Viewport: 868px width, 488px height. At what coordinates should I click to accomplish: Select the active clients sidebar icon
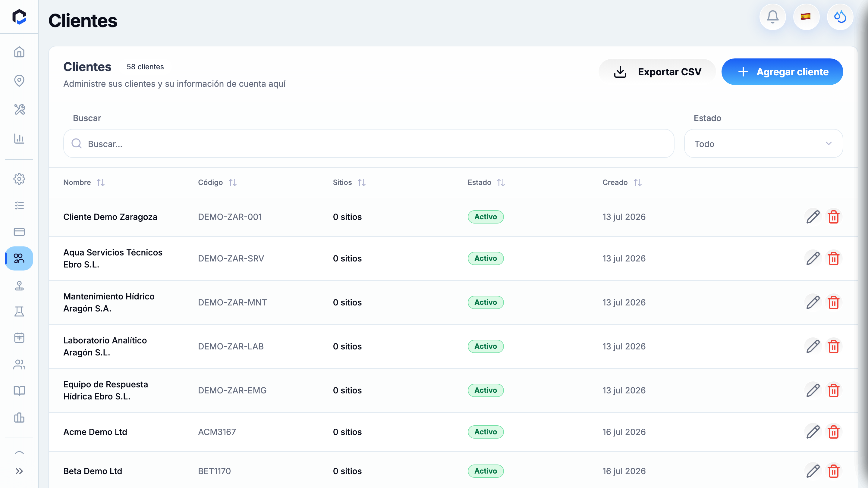click(x=19, y=258)
